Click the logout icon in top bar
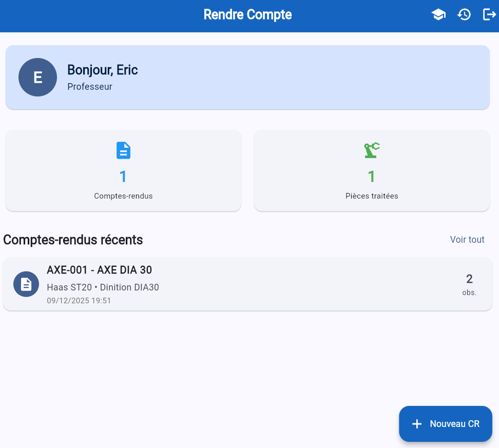The image size is (499, 448). coord(489,15)
